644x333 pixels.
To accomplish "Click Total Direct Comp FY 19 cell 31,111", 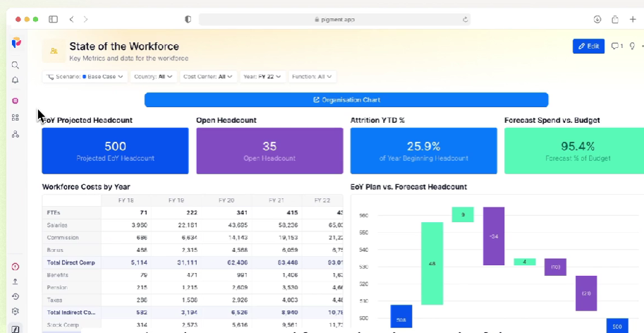I will (176, 262).
